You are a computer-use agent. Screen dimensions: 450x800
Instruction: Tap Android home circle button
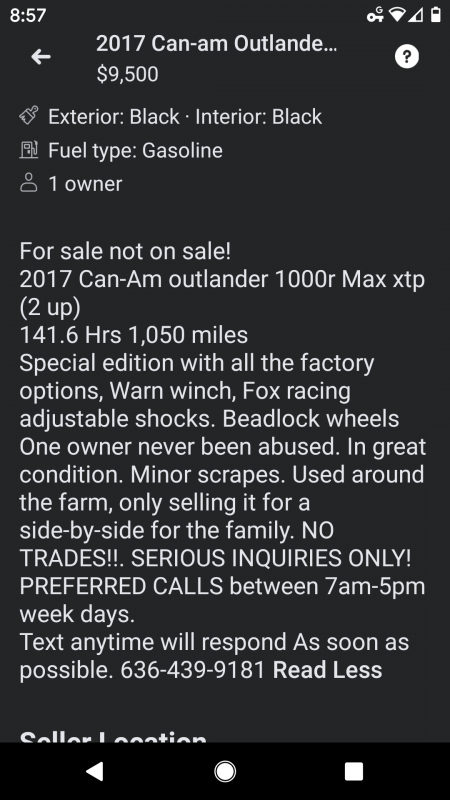pos(225,771)
